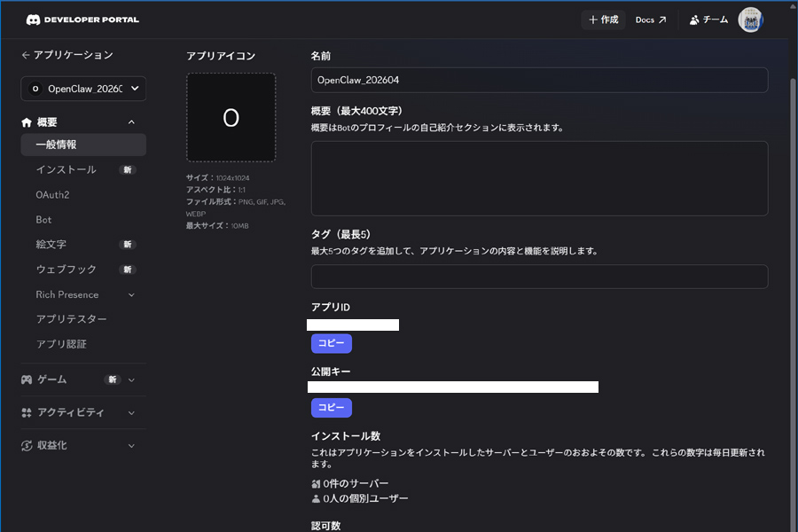This screenshot has height=532, width=798.
Task: Open the OpenClaw_202604 application selector
Action: click(x=83, y=88)
